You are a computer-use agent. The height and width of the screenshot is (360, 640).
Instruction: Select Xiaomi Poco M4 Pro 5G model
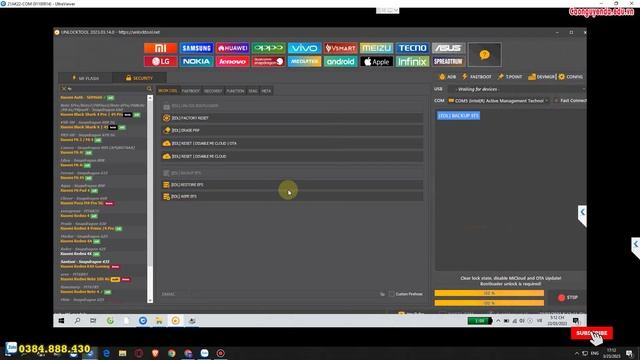click(x=82, y=203)
